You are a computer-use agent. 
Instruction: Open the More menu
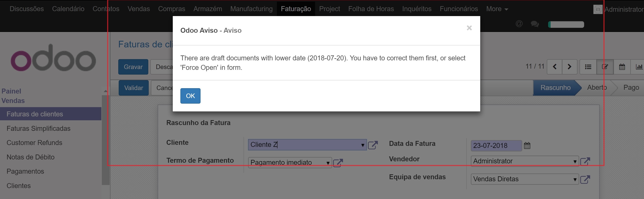497,9
